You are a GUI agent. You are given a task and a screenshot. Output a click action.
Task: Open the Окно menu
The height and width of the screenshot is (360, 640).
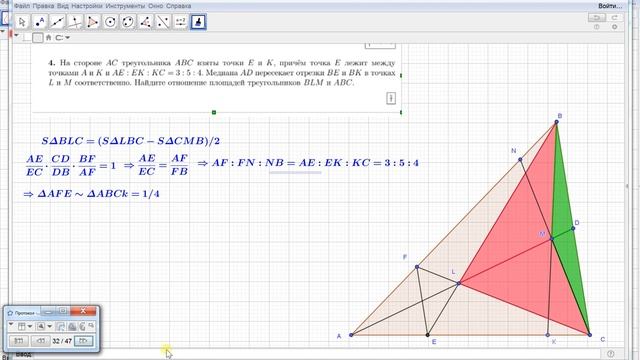pyautogui.click(x=156, y=6)
